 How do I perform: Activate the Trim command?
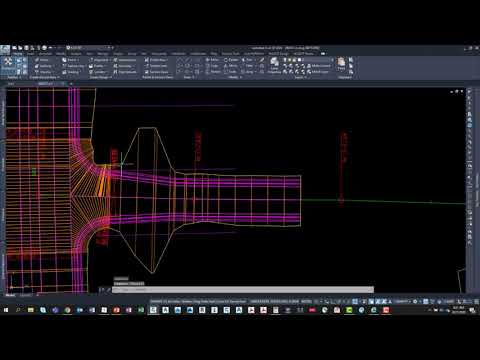point(248,60)
